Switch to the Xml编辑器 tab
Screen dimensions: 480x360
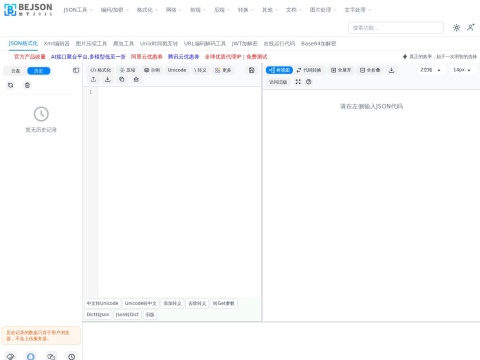(57, 43)
